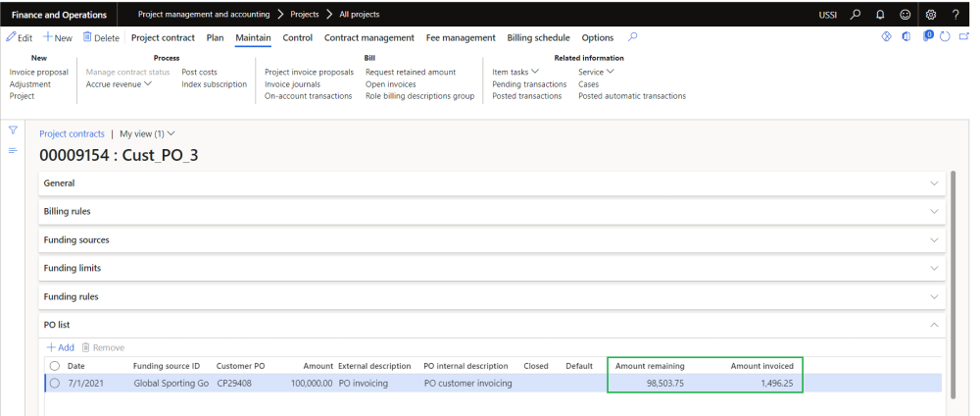Refresh the page with the refresh icon
980x416 pixels.
point(945,37)
